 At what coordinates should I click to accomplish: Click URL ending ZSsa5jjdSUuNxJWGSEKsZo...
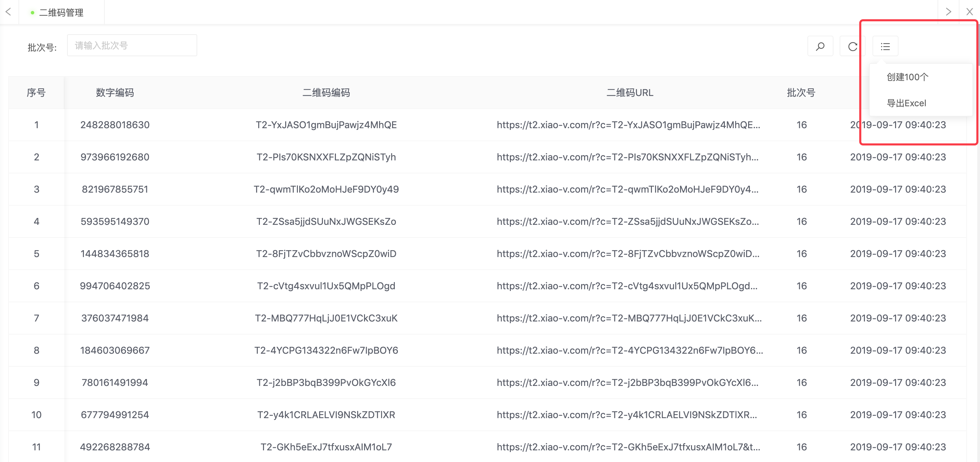(628, 222)
